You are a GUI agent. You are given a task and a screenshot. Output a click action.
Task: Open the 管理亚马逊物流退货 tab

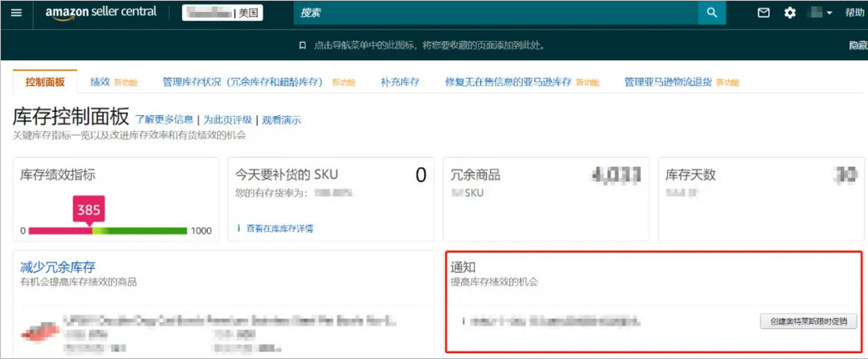click(668, 82)
